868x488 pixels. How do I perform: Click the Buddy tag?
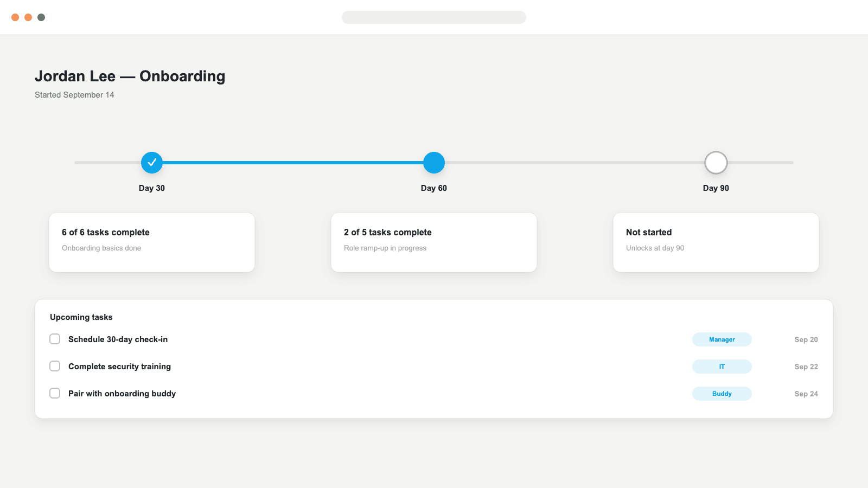[x=722, y=394]
